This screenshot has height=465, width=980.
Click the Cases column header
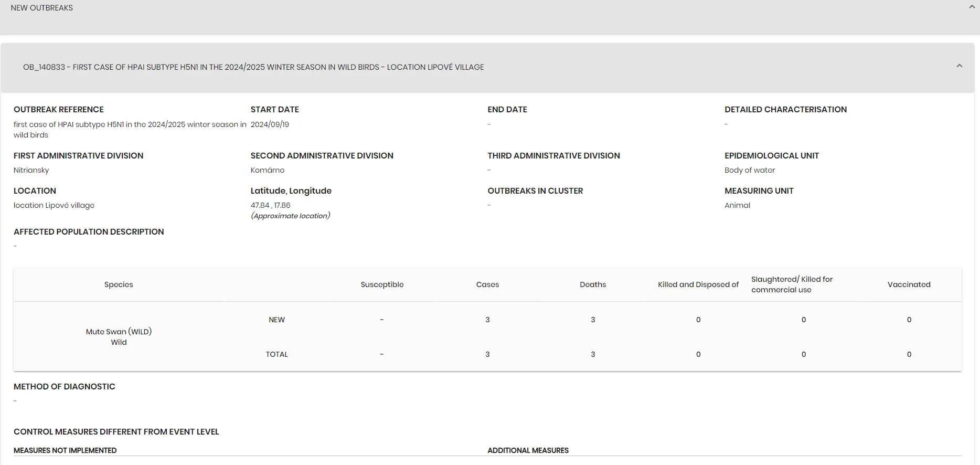point(487,284)
